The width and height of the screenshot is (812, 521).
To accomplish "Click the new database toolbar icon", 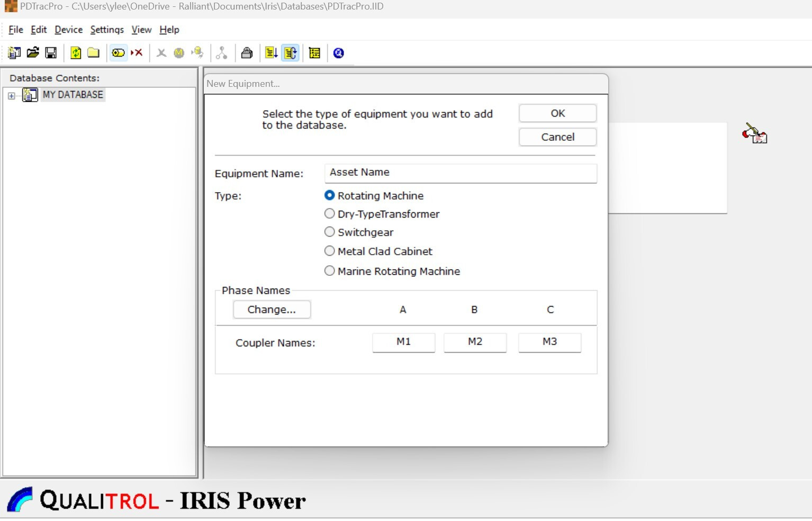I will 14,53.
